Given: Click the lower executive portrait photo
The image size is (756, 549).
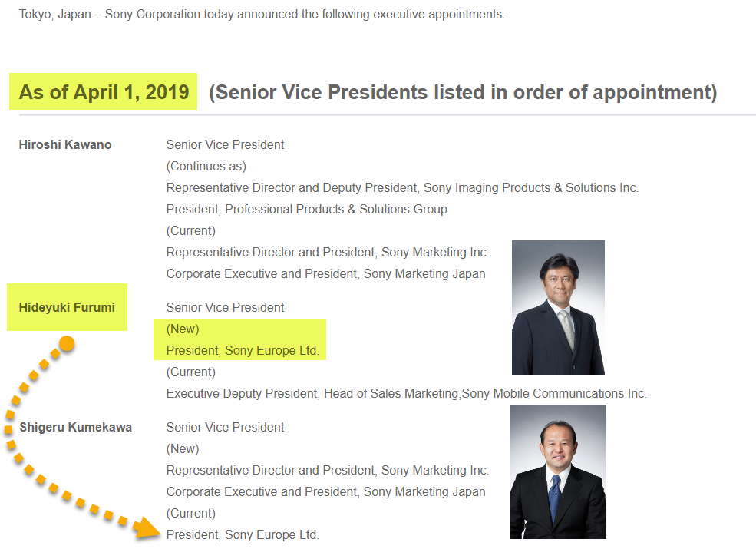Looking at the screenshot, I should point(558,471).
